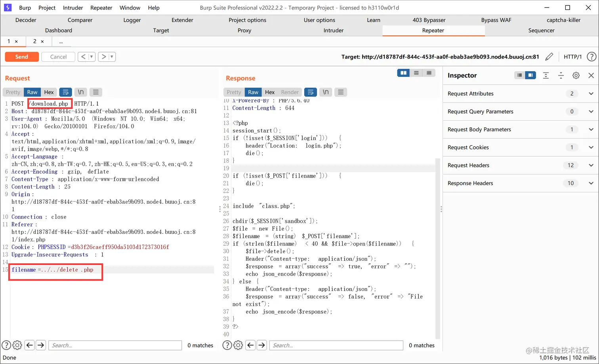The image size is (599, 364).
Task: Switch request view to Pretty
Action: [x=13, y=92]
